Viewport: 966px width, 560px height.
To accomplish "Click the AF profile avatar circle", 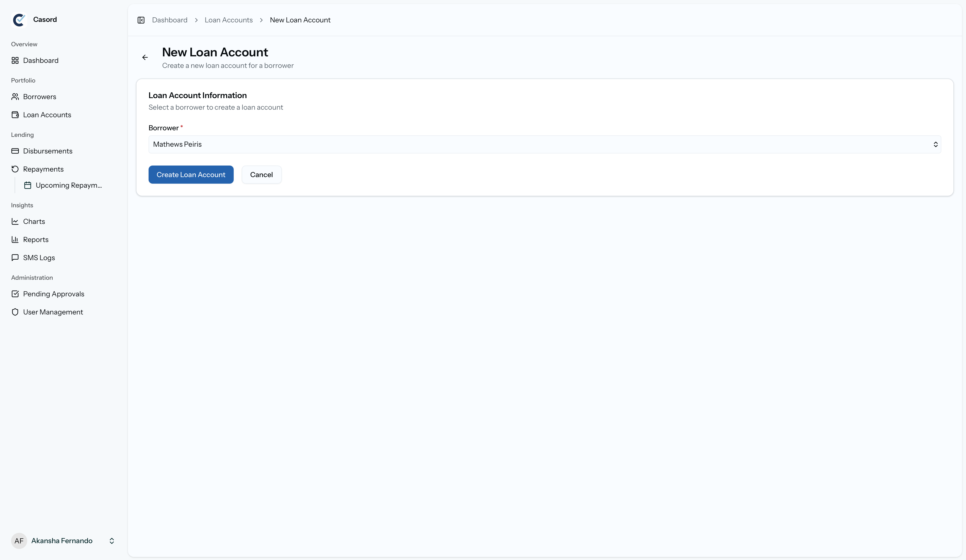I will (19, 540).
